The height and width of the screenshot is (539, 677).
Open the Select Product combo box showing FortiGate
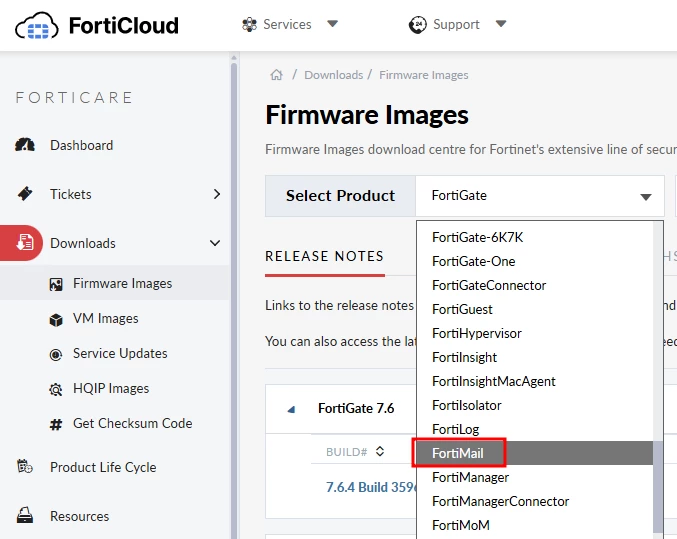coord(540,196)
